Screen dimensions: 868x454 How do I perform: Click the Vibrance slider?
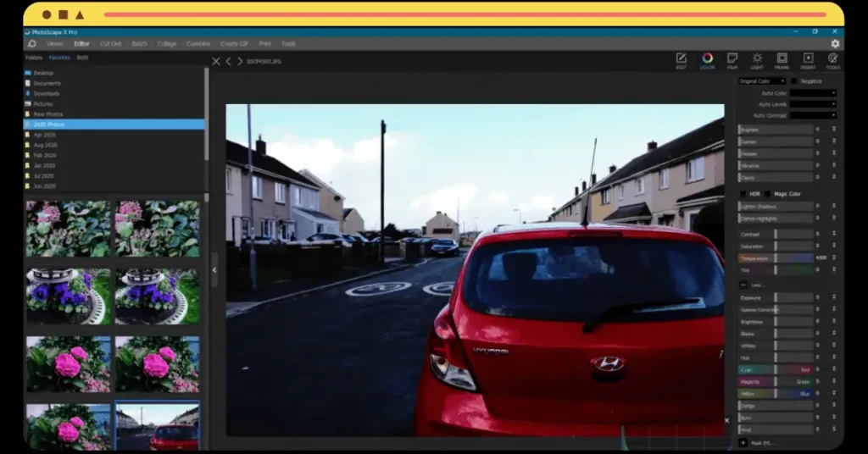pyautogui.click(x=776, y=165)
